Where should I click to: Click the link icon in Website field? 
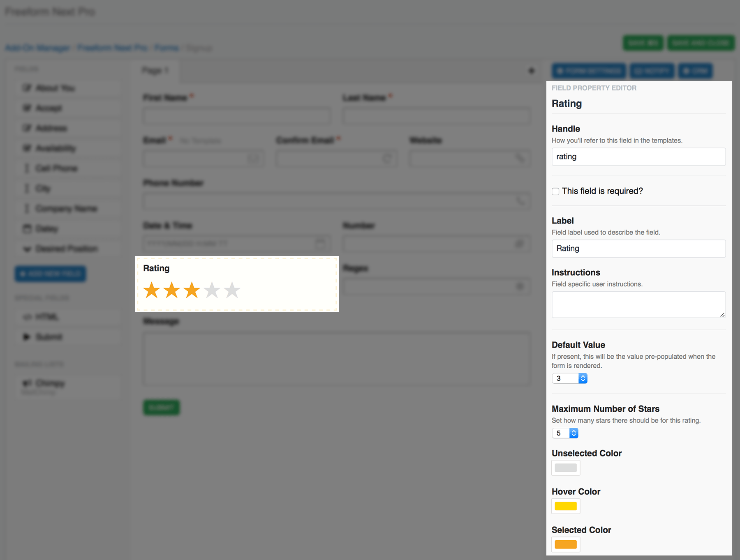click(520, 158)
